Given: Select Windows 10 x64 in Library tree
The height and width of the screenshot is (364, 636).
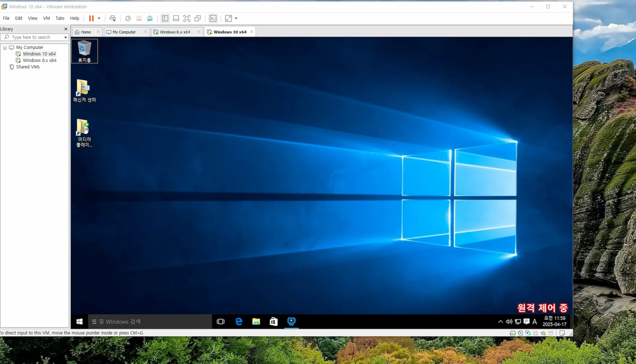Looking at the screenshot, I should pyautogui.click(x=39, y=54).
